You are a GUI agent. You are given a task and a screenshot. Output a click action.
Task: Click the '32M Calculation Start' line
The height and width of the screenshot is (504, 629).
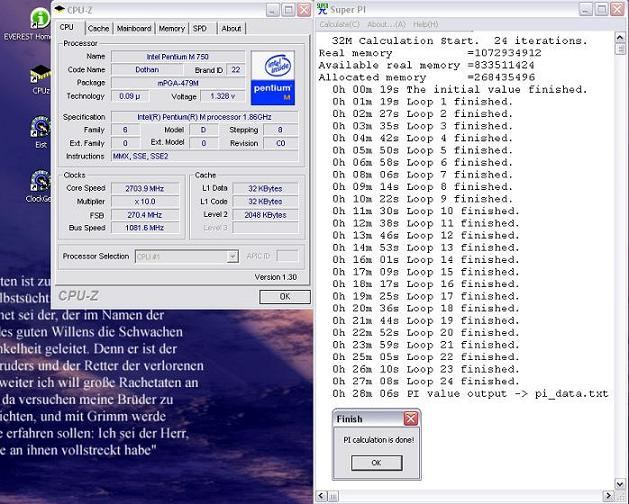[x=459, y=41]
